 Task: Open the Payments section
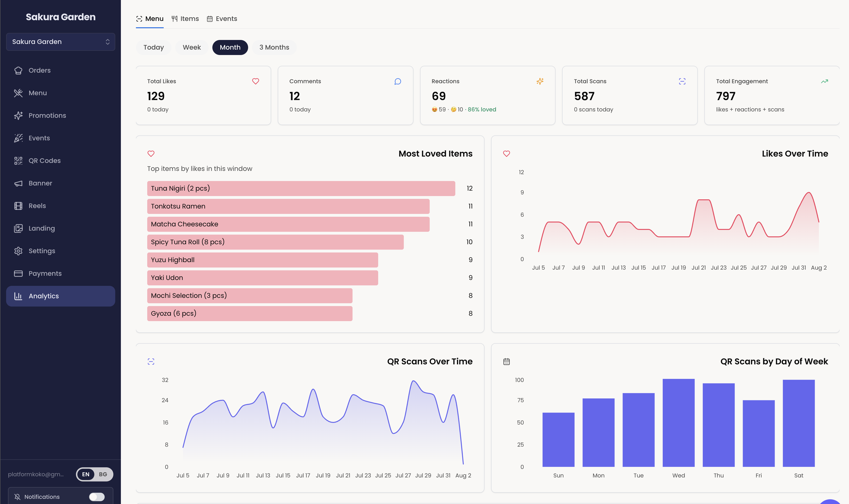(x=60, y=274)
